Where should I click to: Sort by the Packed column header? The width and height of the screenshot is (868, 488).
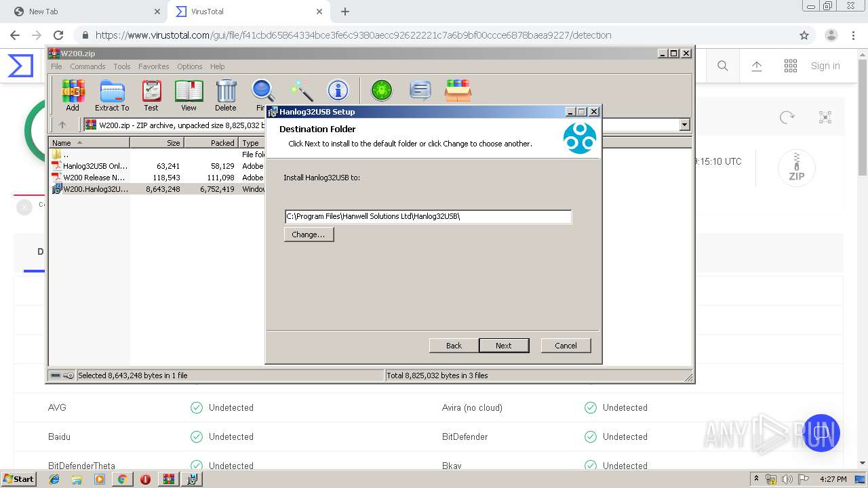coord(211,143)
